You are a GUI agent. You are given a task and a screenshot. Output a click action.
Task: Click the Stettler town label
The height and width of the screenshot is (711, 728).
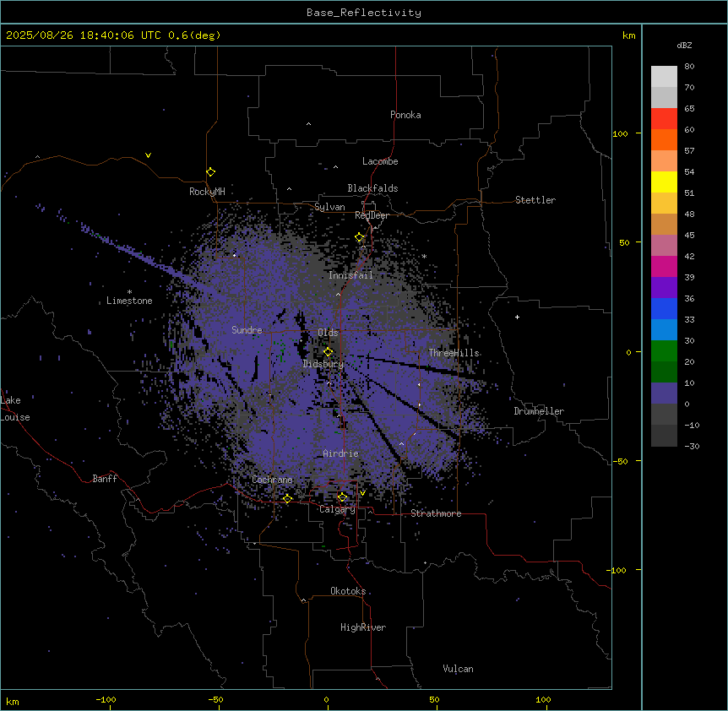pos(535,200)
